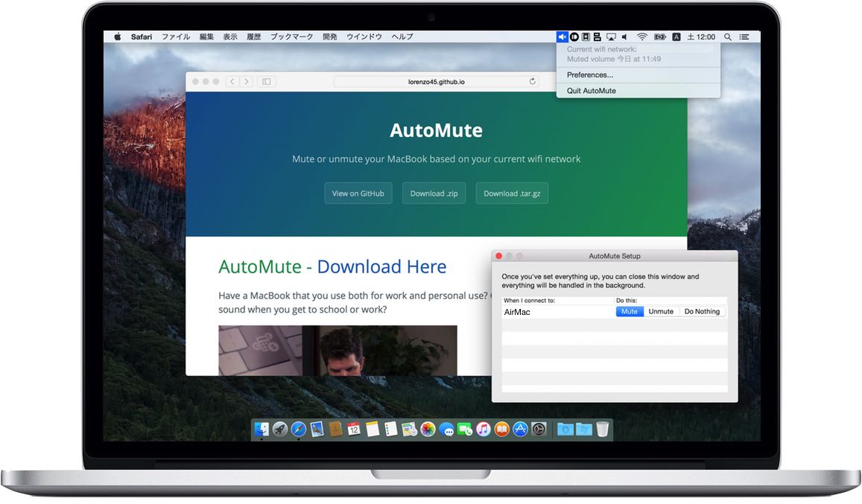Screen dimensions: 862x504
Task: Click the AutoMute - Download Here heading link
Action: click(x=332, y=267)
